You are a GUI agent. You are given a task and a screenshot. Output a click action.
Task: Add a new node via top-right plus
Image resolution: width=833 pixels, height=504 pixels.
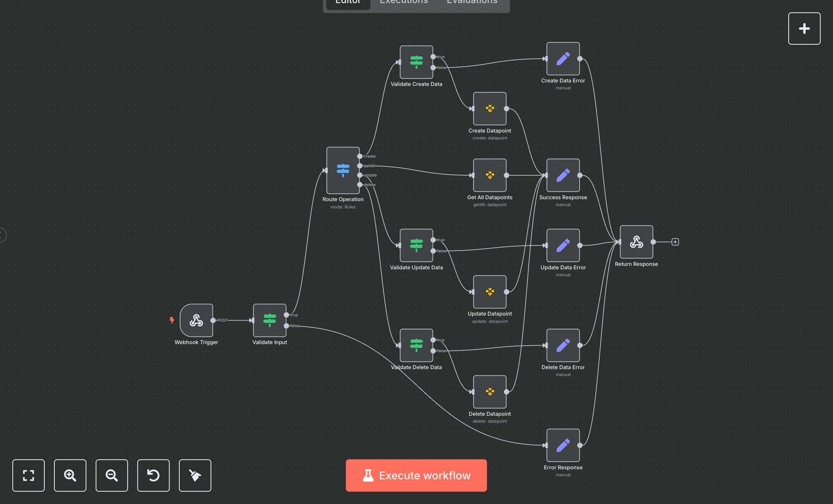click(x=804, y=28)
